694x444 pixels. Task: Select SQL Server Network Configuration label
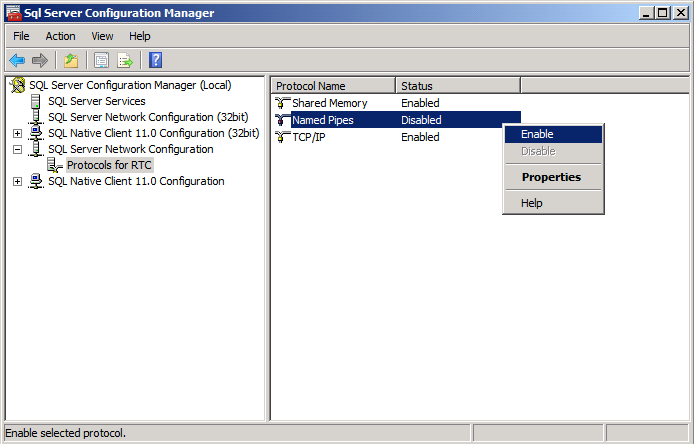click(x=131, y=149)
